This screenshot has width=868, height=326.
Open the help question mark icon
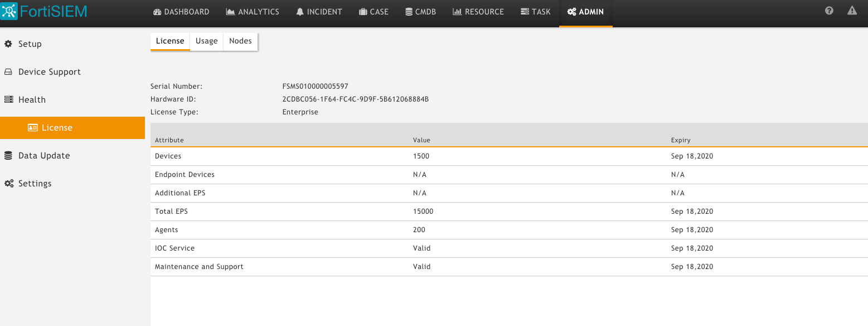tap(829, 11)
